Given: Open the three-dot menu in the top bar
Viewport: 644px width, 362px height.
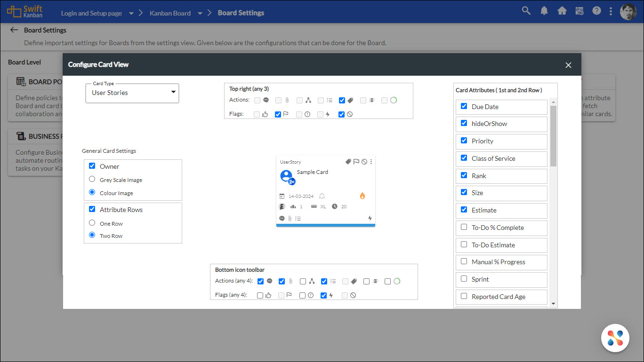Looking at the screenshot, I should coord(611,10).
